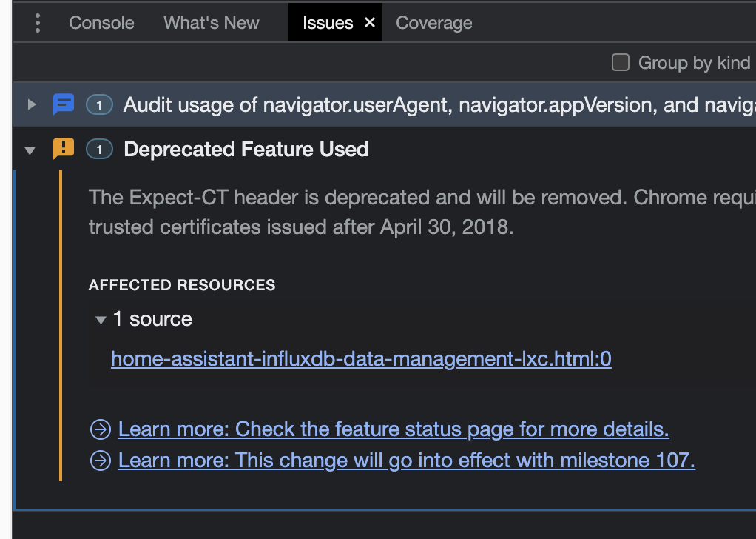Click the count badge on navigator.userAgent audit issue
This screenshot has height=539, width=756.
[x=98, y=104]
